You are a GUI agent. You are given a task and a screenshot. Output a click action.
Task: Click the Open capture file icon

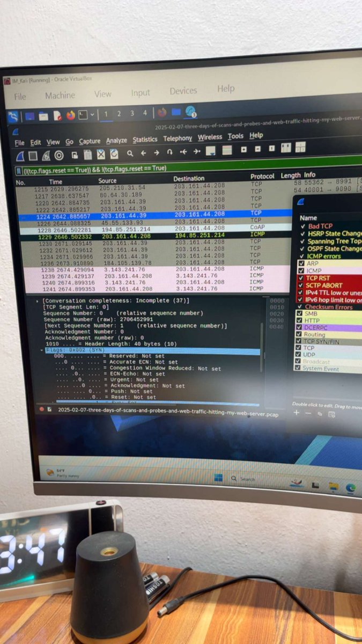point(76,155)
